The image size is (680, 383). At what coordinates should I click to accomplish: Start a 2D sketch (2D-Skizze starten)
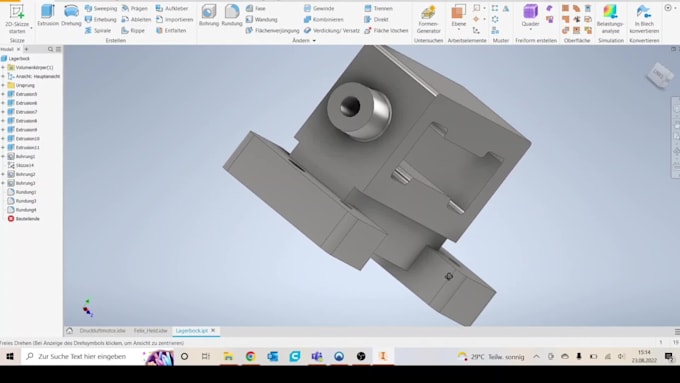click(x=16, y=19)
